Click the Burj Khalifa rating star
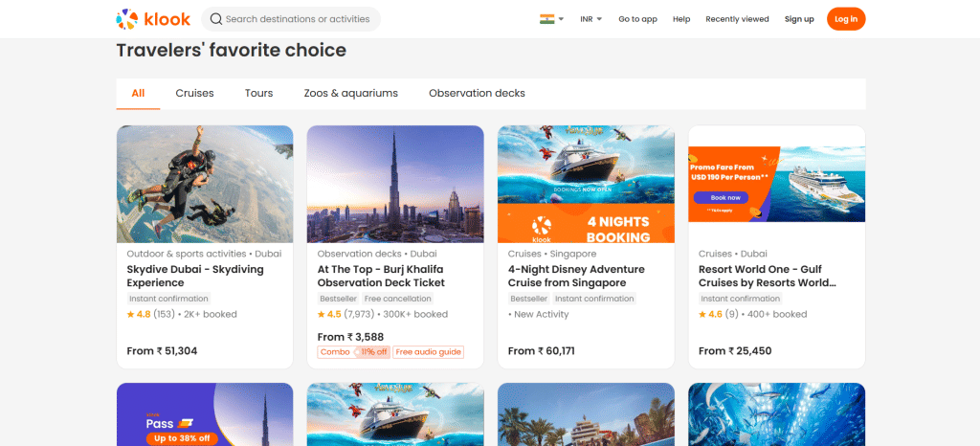 pos(322,314)
